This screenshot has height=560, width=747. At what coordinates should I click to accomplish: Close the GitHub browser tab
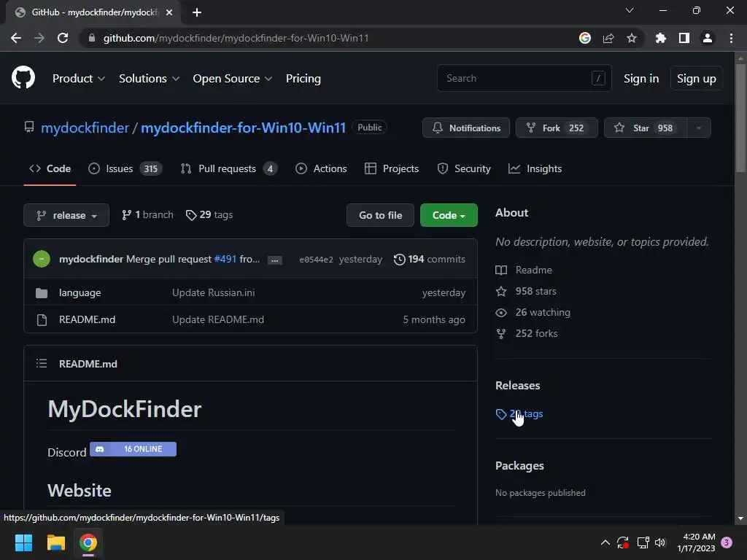coord(169,12)
